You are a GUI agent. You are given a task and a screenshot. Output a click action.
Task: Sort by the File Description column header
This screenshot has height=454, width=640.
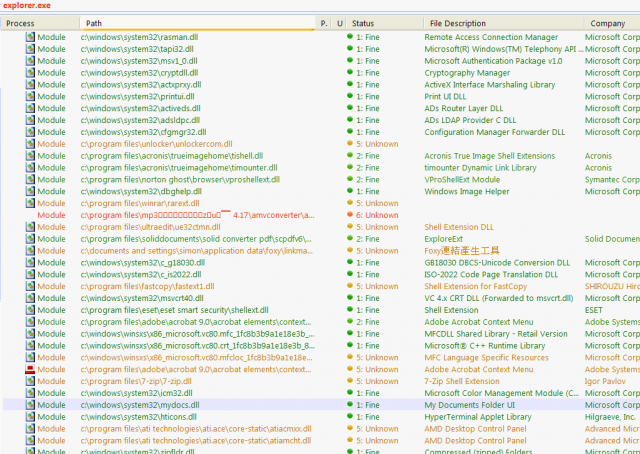point(504,23)
